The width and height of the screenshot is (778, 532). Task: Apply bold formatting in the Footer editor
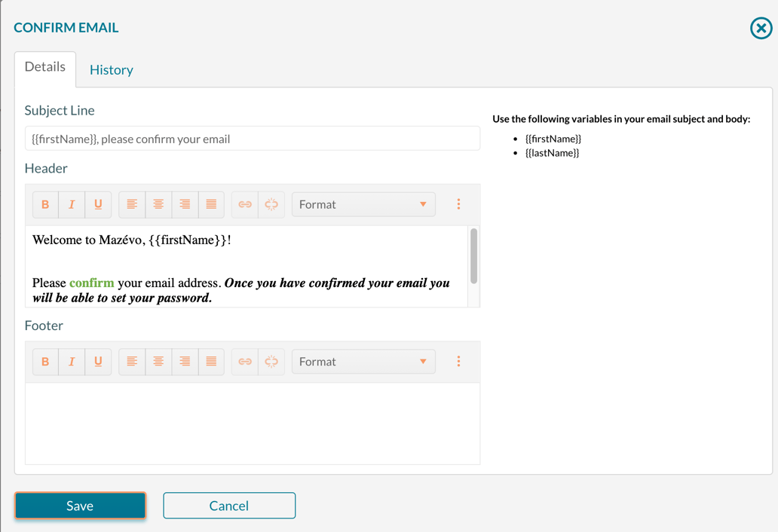pyautogui.click(x=44, y=362)
